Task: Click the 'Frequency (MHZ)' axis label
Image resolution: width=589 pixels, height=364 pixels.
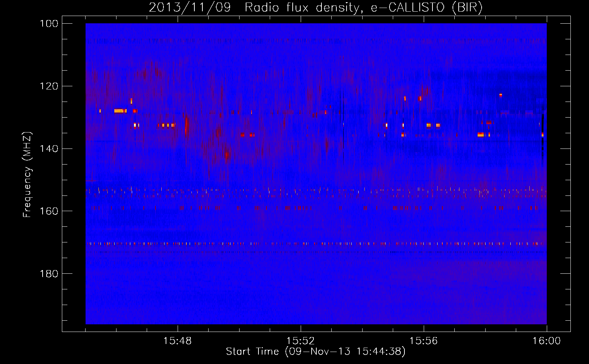Action: coord(27,175)
